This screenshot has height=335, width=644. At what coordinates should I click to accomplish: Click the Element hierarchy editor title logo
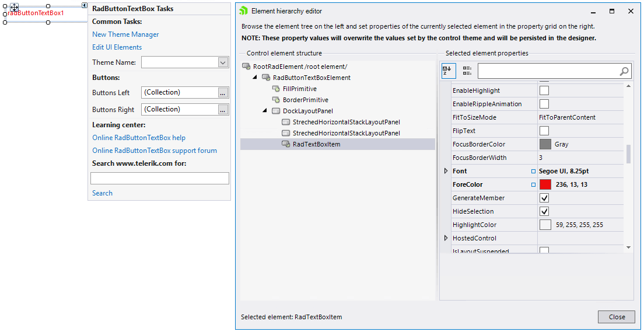click(x=244, y=11)
